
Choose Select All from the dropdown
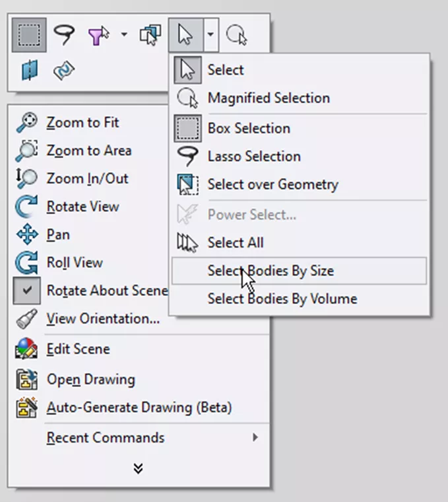click(236, 242)
